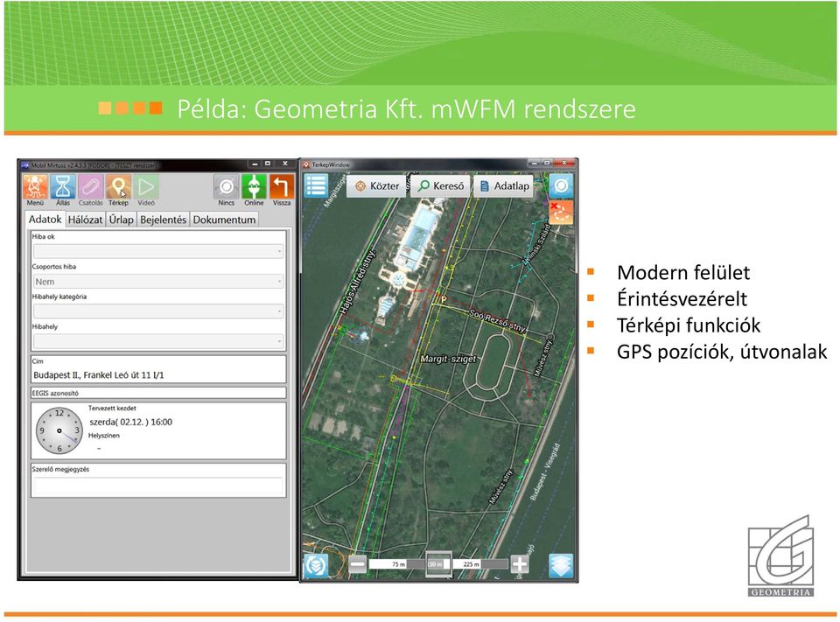
Task: Click the map scale slider handle
Action: pyautogui.click(x=438, y=564)
